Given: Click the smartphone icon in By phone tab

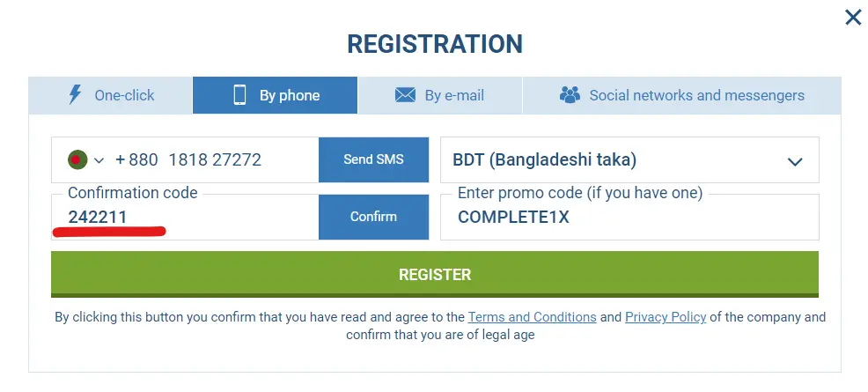Looking at the screenshot, I should tap(239, 95).
